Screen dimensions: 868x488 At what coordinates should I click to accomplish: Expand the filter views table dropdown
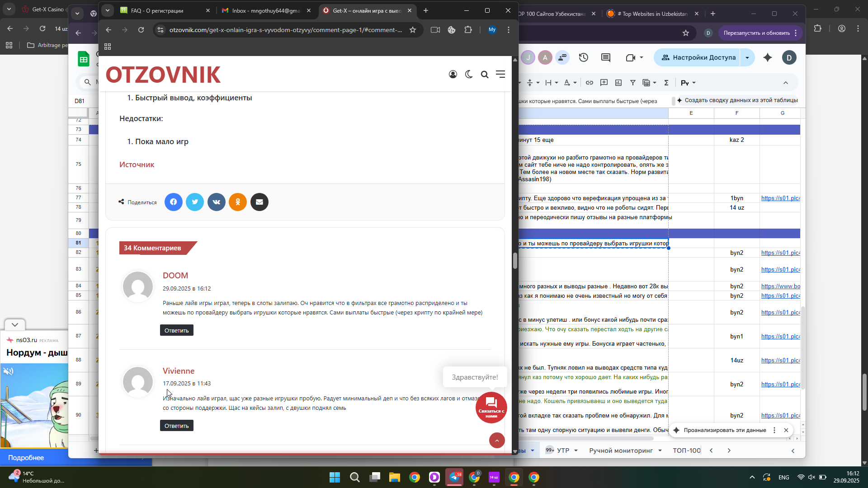point(654,83)
